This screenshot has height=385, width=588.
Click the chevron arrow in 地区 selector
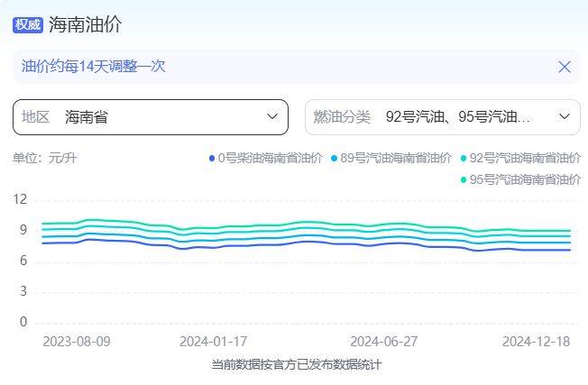pos(272,116)
